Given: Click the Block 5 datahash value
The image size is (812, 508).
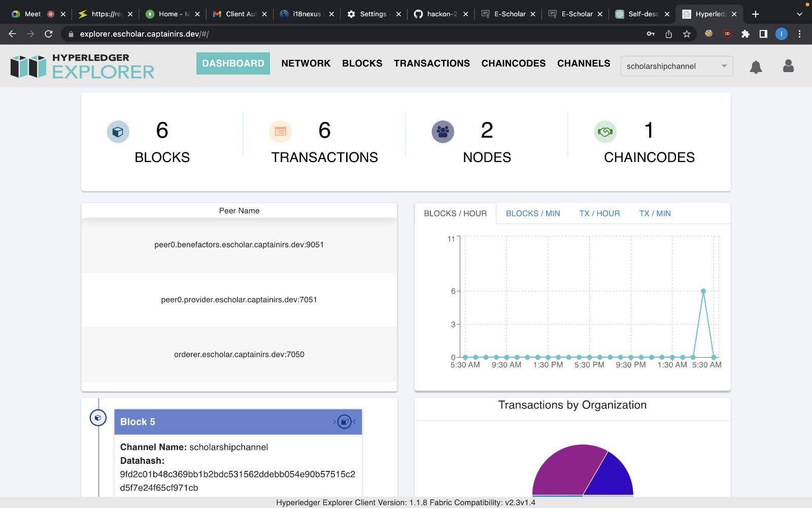Looking at the screenshot, I should (238, 481).
